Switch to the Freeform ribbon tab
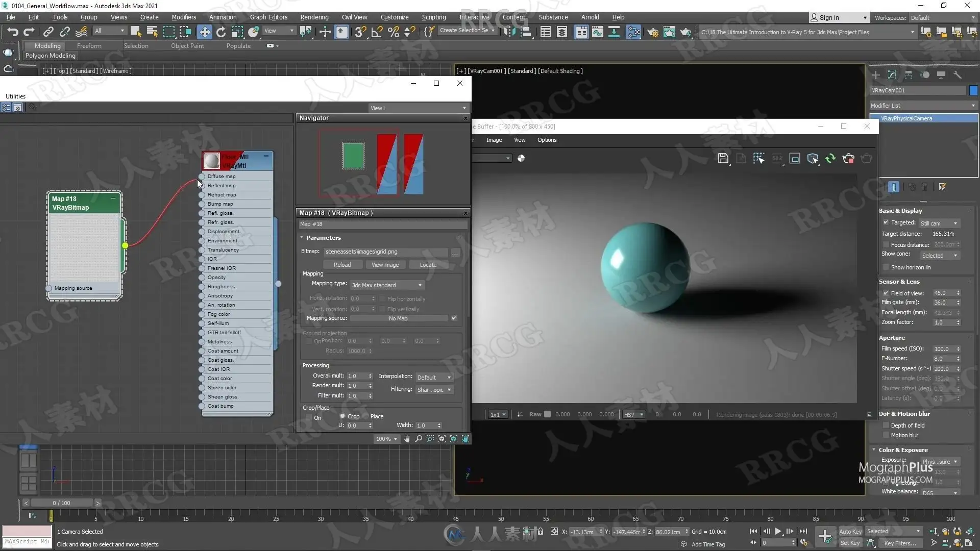 tap(89, 46)
